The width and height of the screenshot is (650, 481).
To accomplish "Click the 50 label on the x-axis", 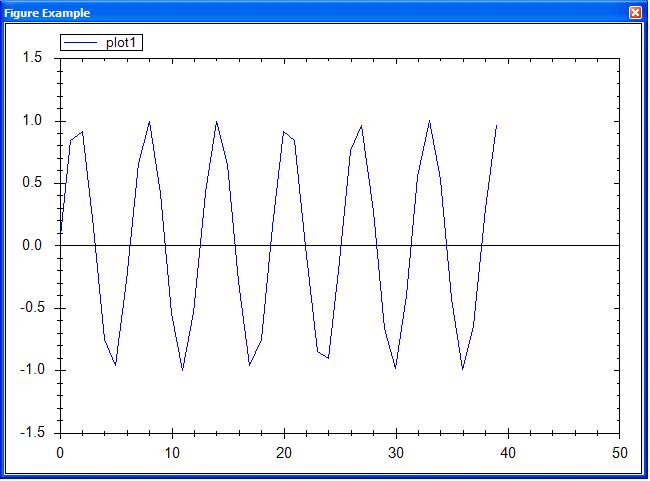I will click(x=620, y=453).
